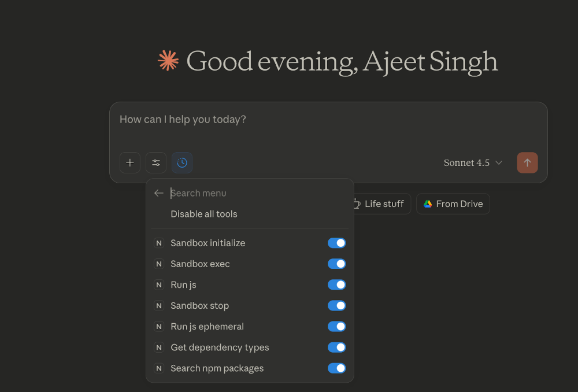Viewport: 578px width, 392px height.
Task: Disable the Sandbox exec toggle
Action: coord(336,264)
